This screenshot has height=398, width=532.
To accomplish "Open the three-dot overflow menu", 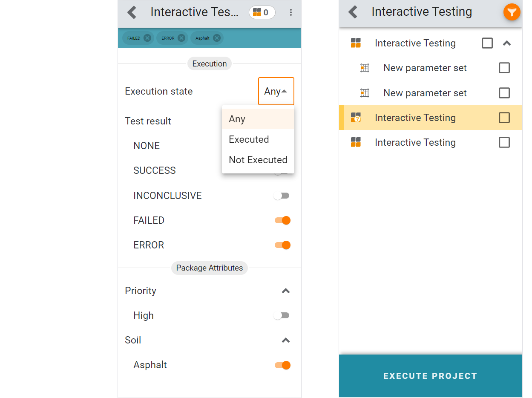I will pyautogui.click(x=291, y=12).
